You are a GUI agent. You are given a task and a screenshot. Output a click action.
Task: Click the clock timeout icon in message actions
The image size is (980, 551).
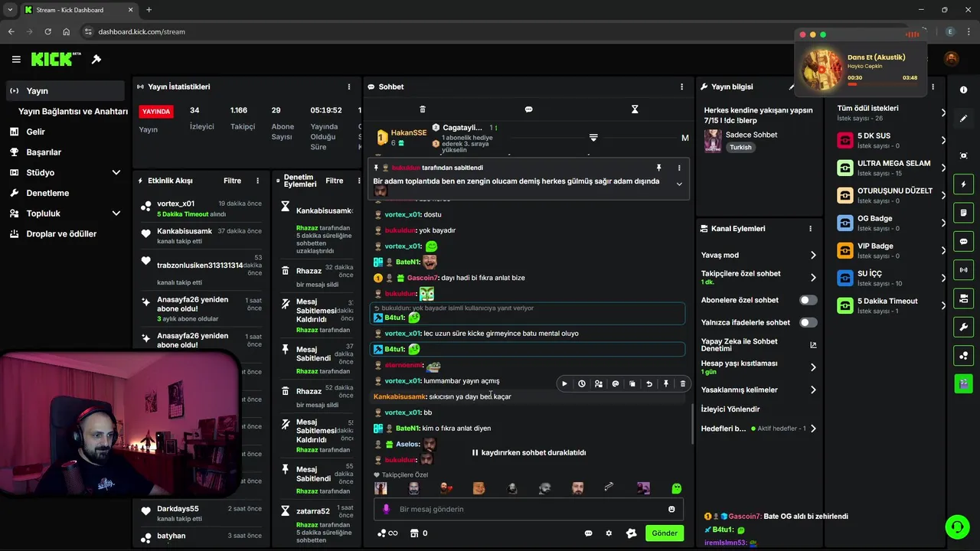point(582,384)
